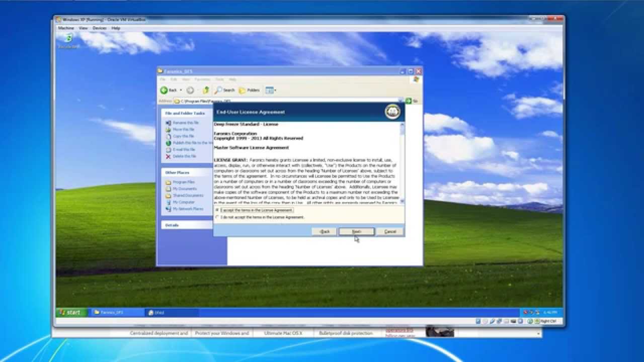Click the Explorer window folder title icon
Screen dimensions: 644x362
[x=160, y=71]
